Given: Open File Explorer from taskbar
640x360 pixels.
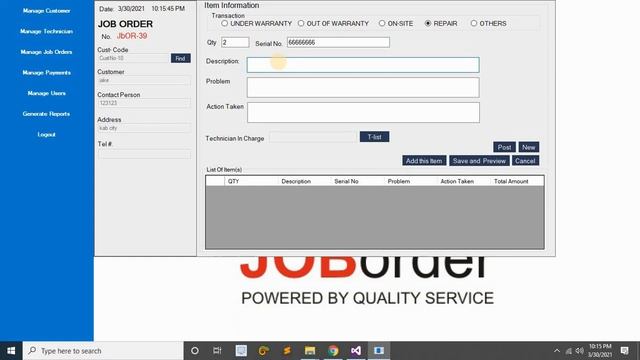Looking at the screenshot, I should pos(310,351).
